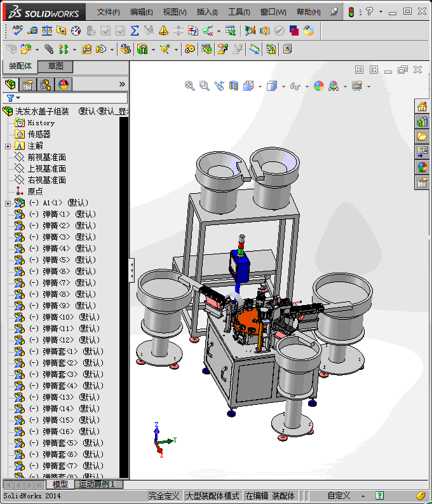This screenshot has width=432, height=504.
Task: Select the 原点 origin item
Action: [35, 191]
